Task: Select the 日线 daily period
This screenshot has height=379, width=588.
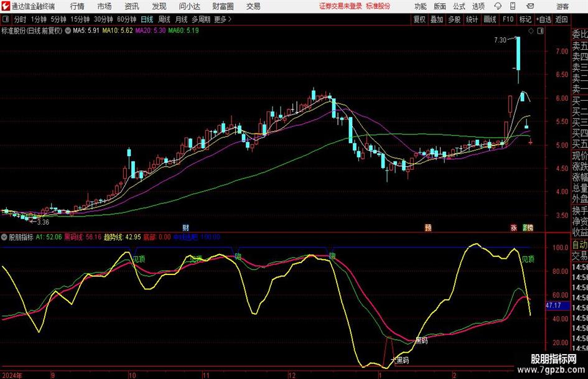Action: 147,19
